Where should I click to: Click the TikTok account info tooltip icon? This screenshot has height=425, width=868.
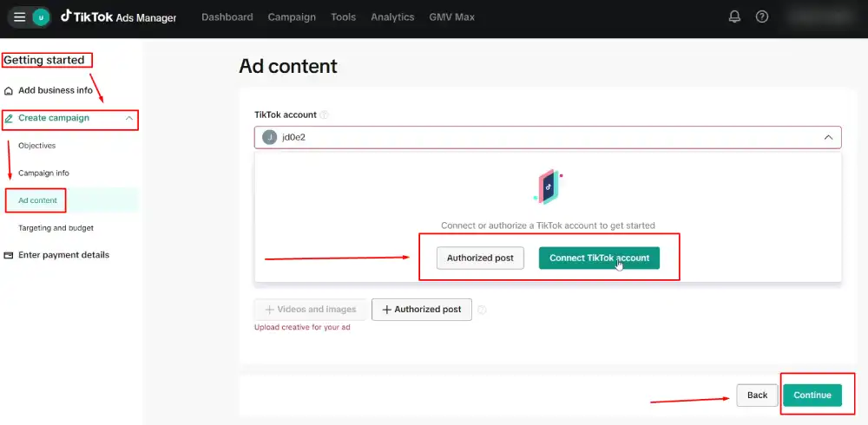click(325, 115)
